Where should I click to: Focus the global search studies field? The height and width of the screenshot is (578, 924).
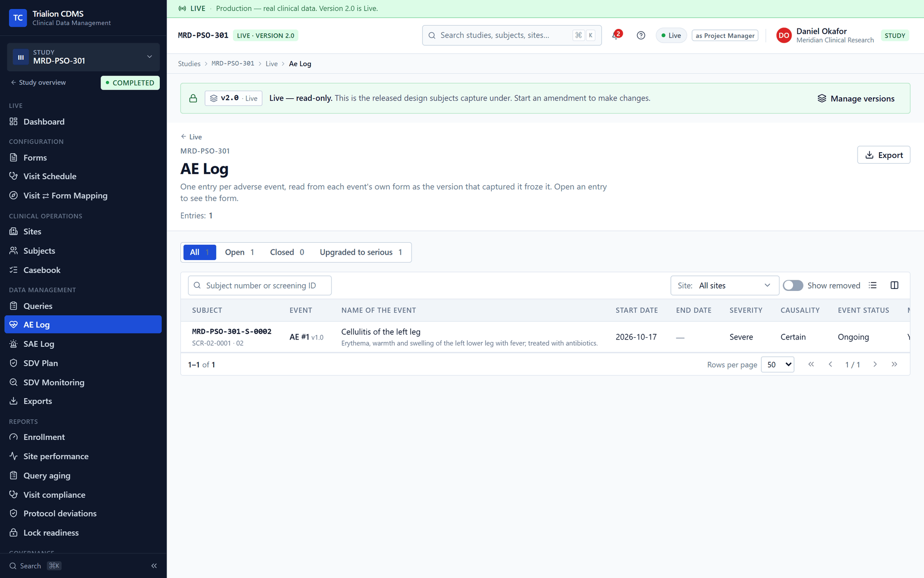[x=512, y=35]
